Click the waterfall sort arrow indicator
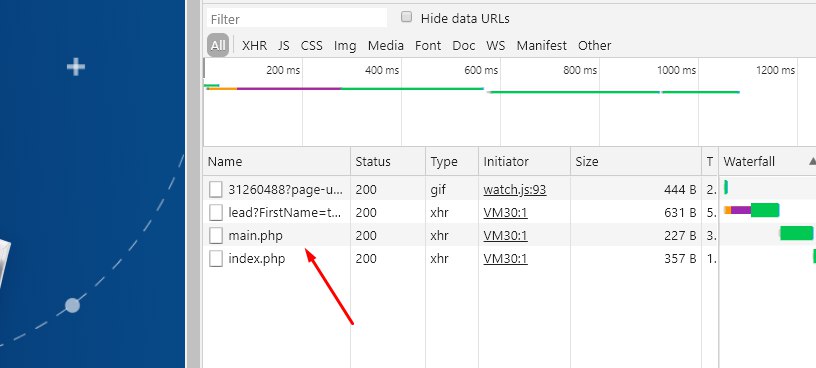This screenshot has width=816, height=368. (x=812, y=162)
